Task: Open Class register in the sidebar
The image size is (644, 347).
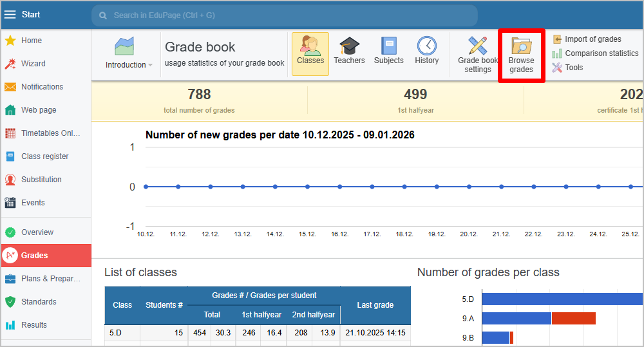Action: pos(44,156)
